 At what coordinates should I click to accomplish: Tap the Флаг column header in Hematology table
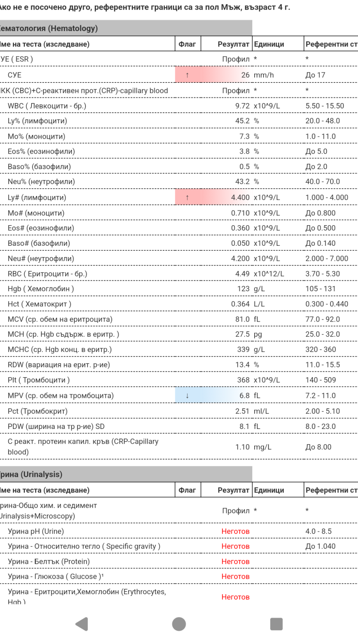tap(187, 44)
